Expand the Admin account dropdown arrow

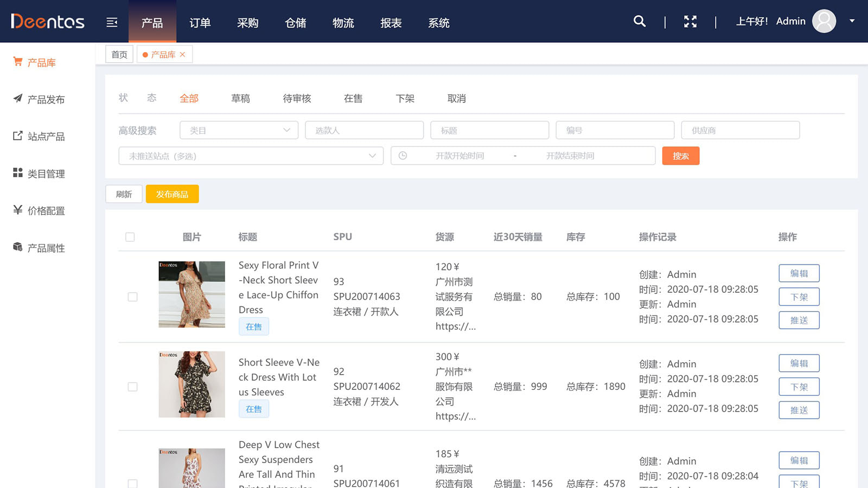(852, 21)
